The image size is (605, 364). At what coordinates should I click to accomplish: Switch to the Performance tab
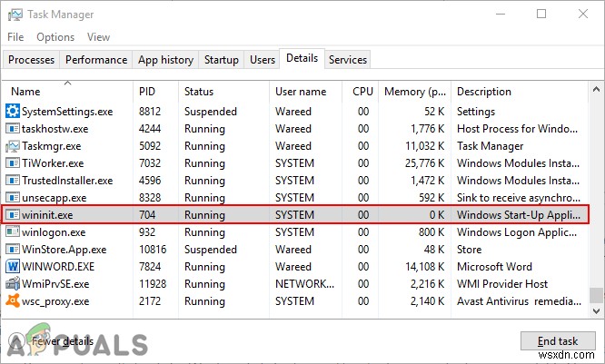(96, 60)
